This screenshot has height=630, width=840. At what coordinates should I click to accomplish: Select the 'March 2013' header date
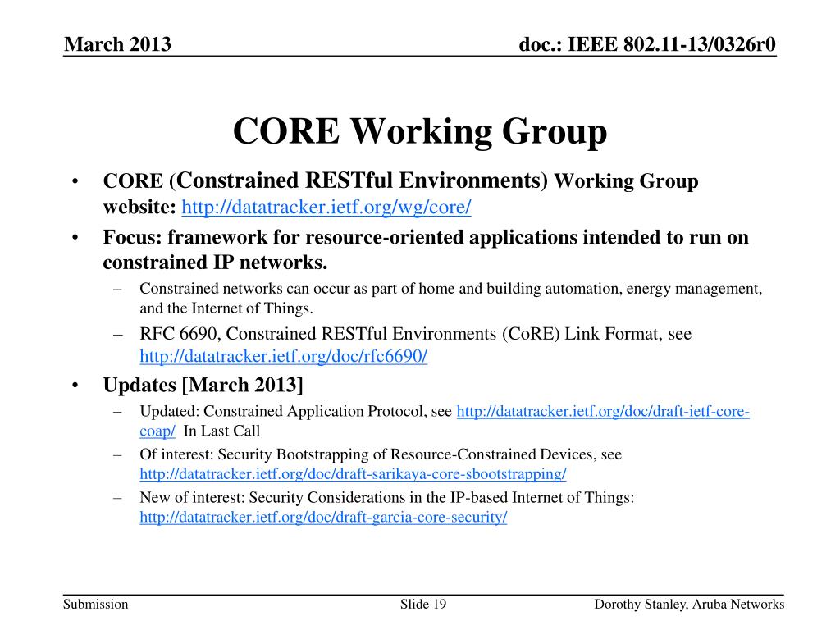pyautogui.click(x=118, y=44)
